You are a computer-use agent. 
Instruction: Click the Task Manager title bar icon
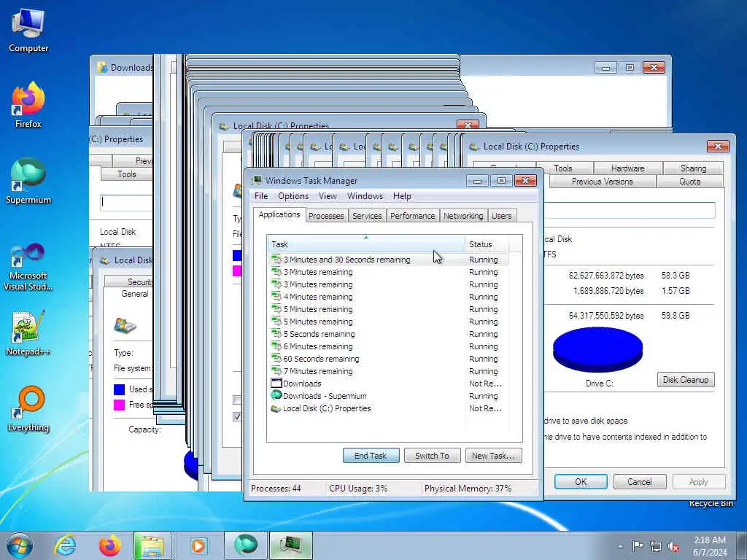257,181
